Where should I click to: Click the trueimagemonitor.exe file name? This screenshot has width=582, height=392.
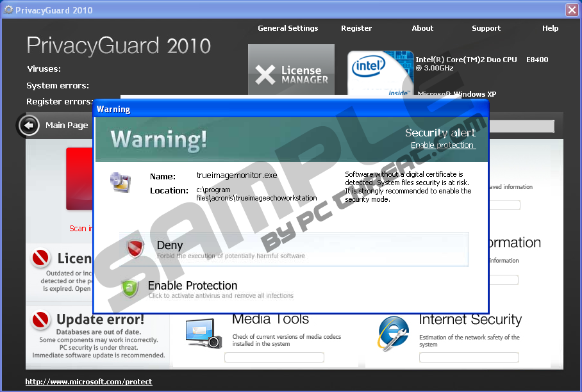tap(237, 176)
